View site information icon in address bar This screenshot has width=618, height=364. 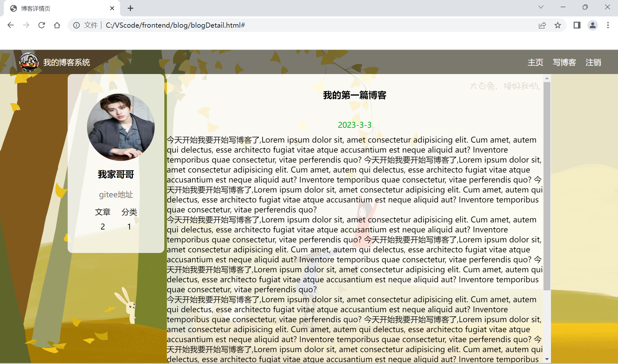pyautogui.click(x=76, y=25)
